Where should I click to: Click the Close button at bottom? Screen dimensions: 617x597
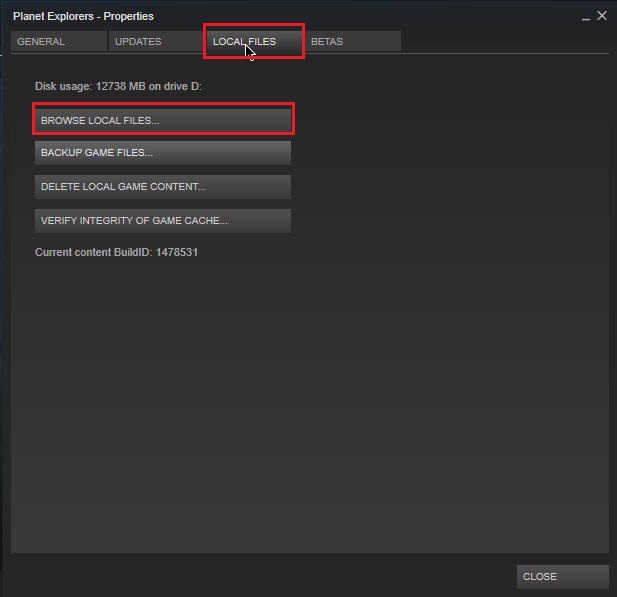click(x=563, y=577)
